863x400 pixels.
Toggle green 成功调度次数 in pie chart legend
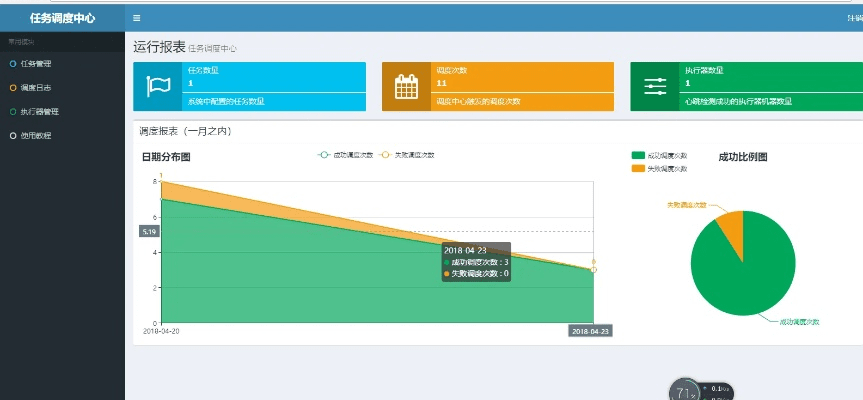[x=660, y=156]
